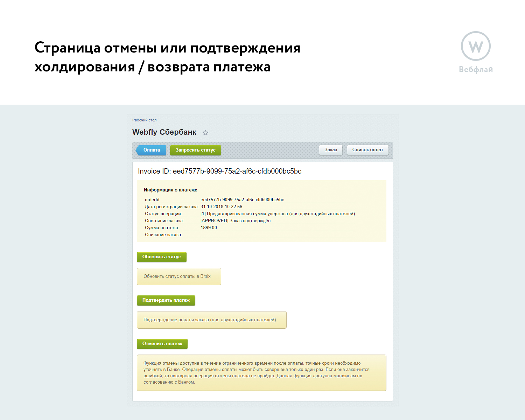This screenshot has width=525, height=420.
Task: Confirm payment with Подтвердить платеж
Action: [x=166, y=300]
